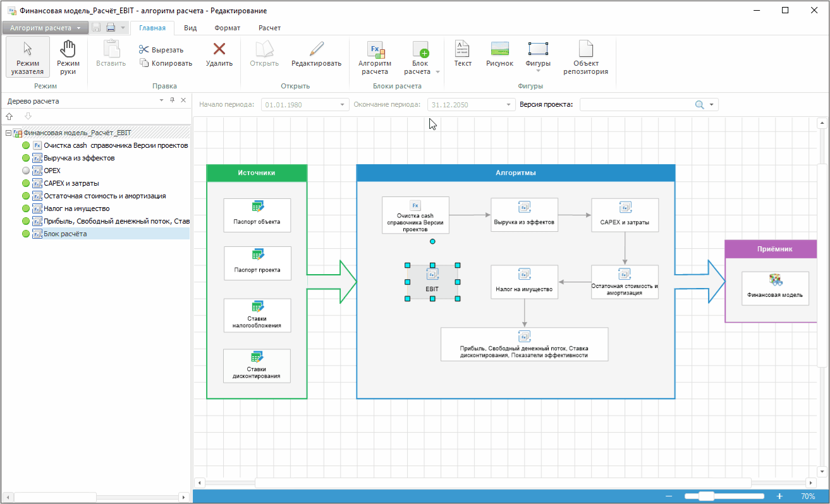Collapse the Финансовая модель_Расчёт_EBIT tree root

pos(8,133)
